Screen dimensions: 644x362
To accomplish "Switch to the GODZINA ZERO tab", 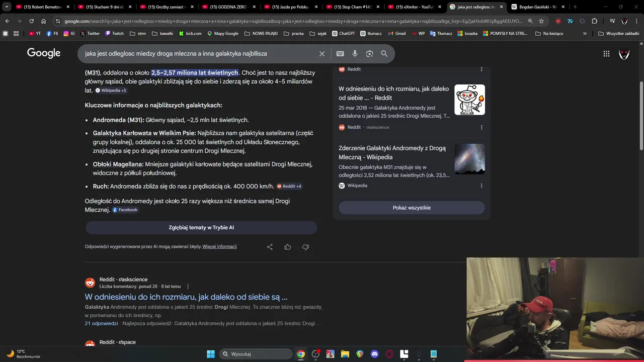I will [228, 7].
